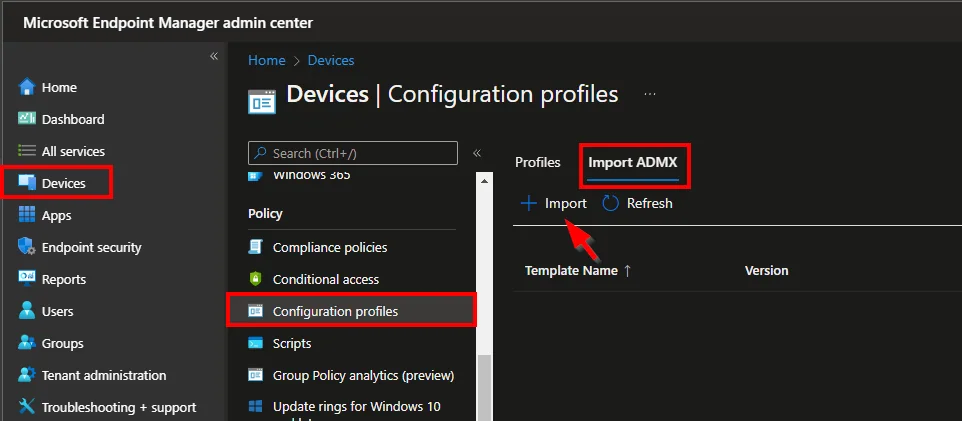Click the Tenant administration icon
The image size is (962, 421).
tap(27, 375)
